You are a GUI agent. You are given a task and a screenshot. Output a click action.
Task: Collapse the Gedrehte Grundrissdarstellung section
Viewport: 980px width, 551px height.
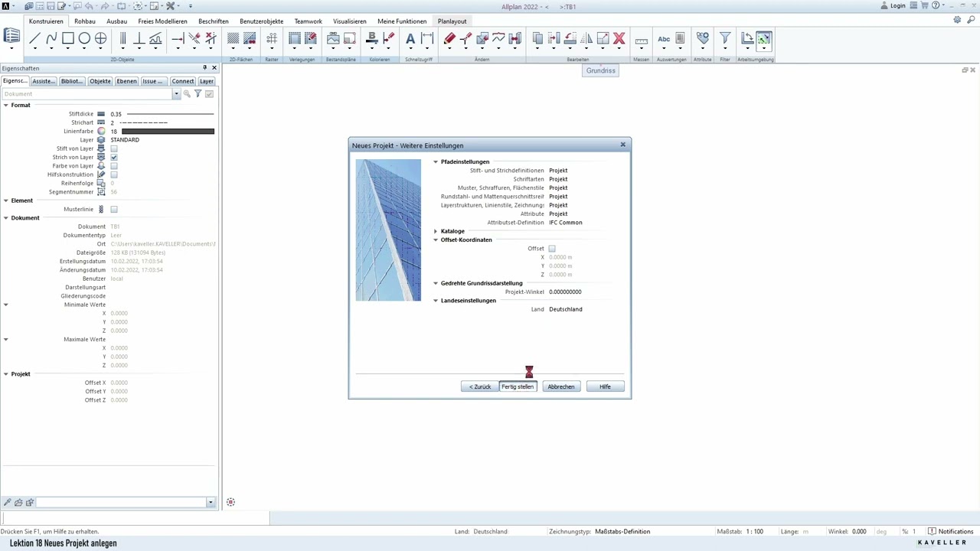436,283
